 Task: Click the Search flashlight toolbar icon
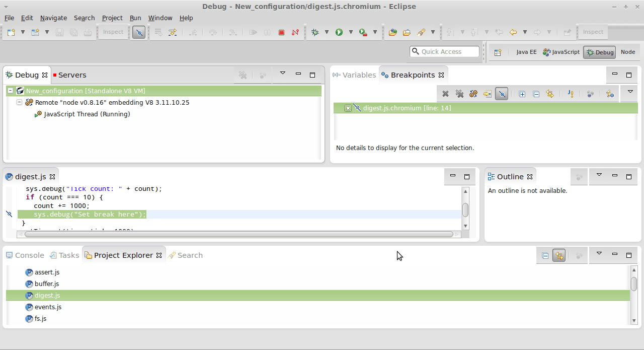[421, 32]
